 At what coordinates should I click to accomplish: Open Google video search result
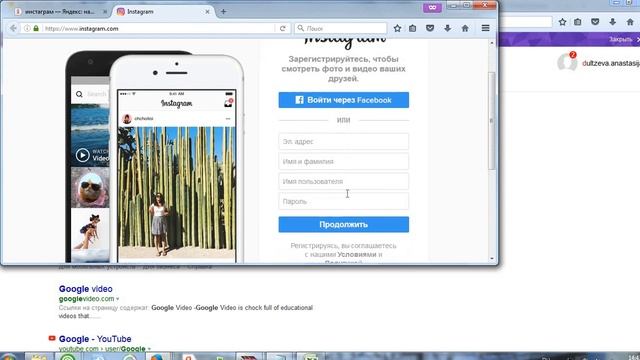point(86,289)
